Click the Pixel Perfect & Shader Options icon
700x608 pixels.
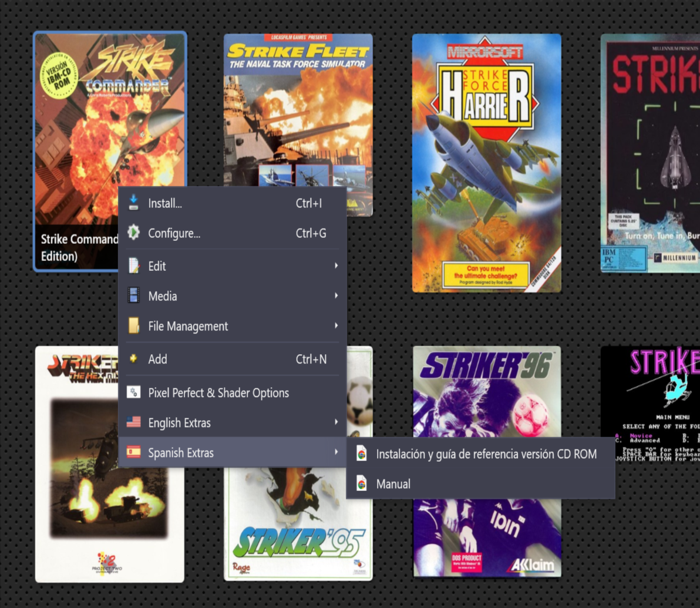[134, 392]
